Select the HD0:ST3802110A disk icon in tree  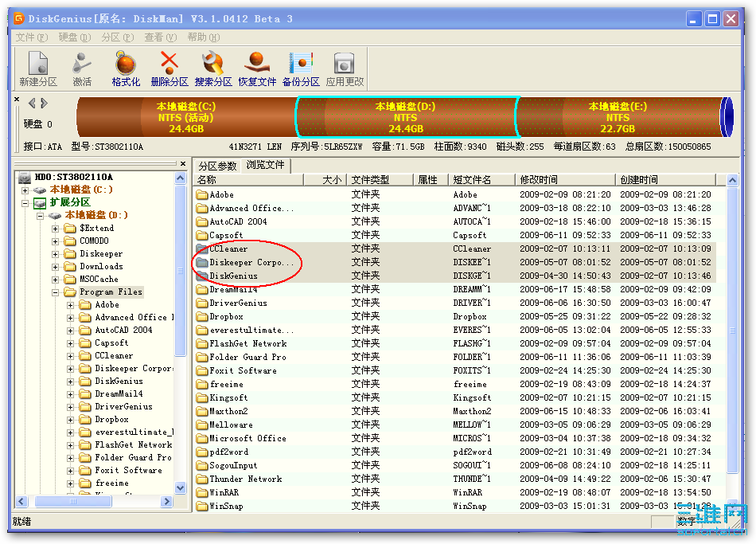pyautogui.click(x=24, y=178)
